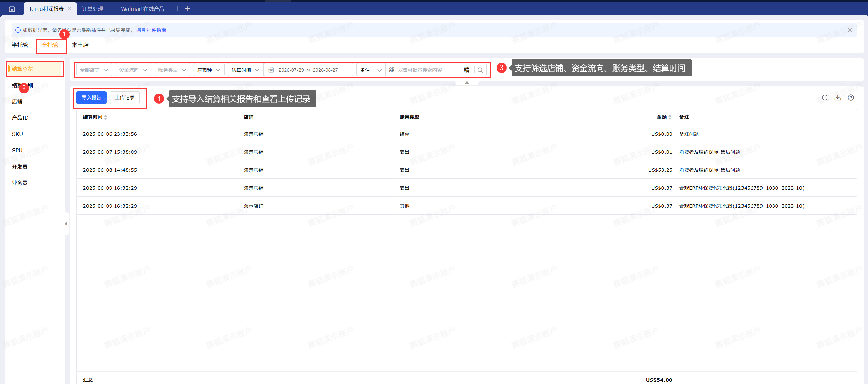Select the 本土店 tab
Image resolution: width=868 pixels, height=384 pixels.
(80, 45)
